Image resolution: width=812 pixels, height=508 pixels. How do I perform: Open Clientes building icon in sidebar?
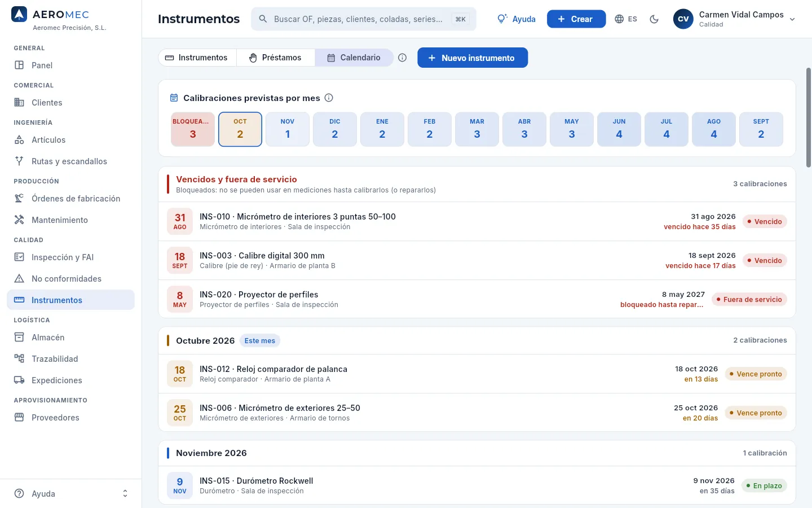click(x=19, y=102)
